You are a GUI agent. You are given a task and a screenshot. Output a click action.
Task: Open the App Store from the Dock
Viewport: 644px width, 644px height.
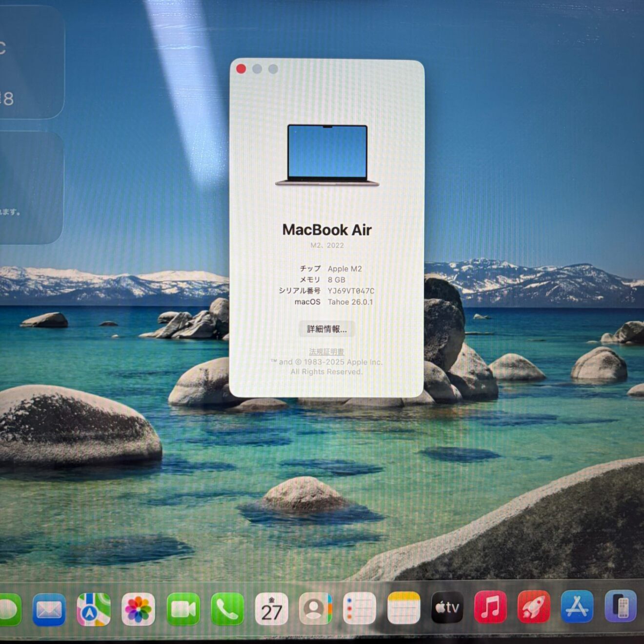pos(577,606)
